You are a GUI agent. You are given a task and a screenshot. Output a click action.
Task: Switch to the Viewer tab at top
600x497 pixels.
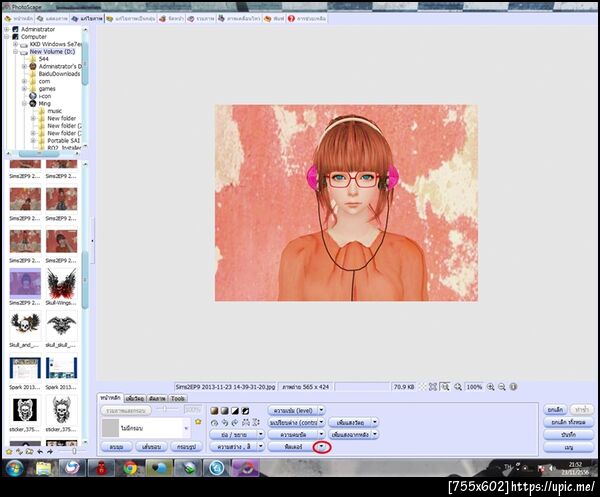(52, 18)
